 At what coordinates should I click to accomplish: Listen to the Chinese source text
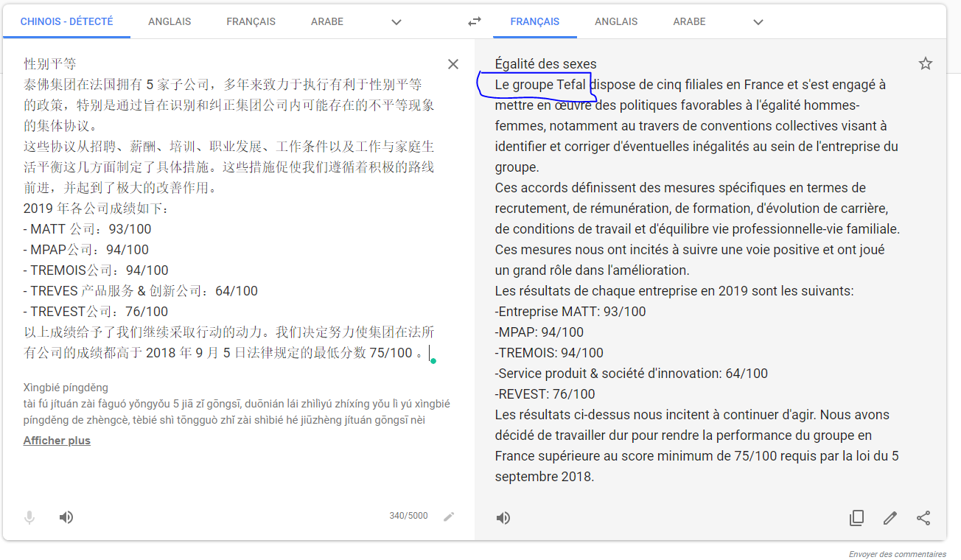[66, 517]
